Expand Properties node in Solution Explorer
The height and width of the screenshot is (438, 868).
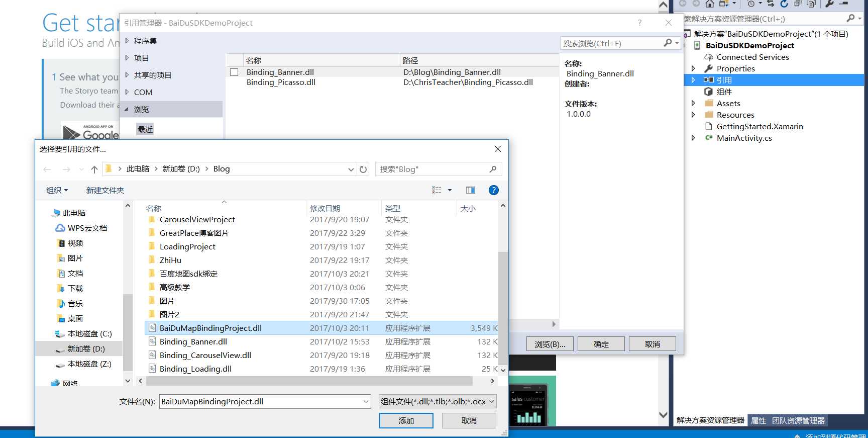(x=693, y=69)
